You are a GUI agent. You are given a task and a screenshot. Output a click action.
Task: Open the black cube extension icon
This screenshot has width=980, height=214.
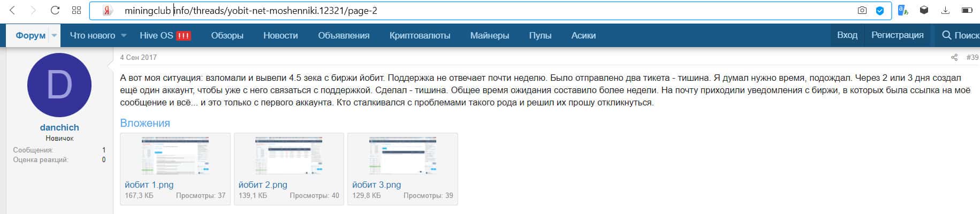[924, 10]
